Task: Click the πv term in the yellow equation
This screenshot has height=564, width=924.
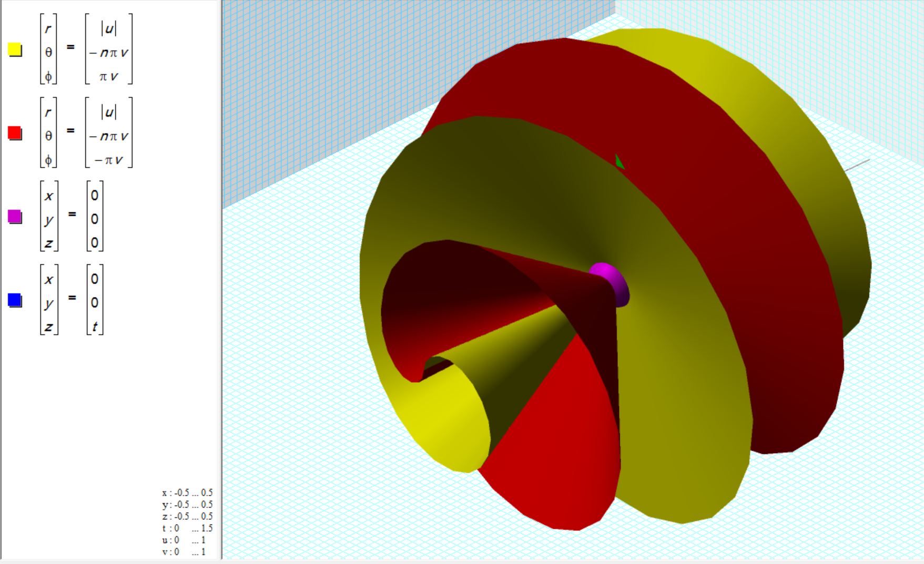Action: click(109, 77)
